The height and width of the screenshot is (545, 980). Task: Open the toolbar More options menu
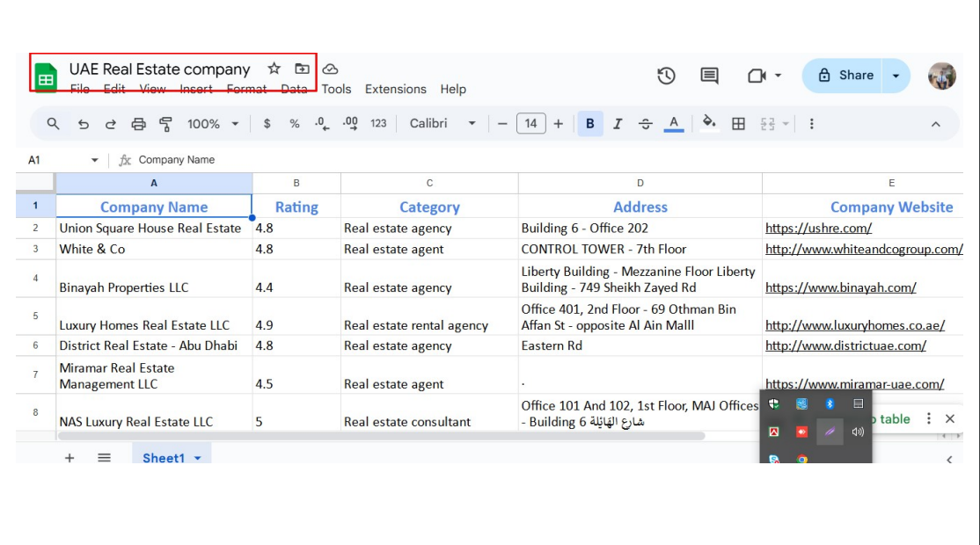point(811,124)
